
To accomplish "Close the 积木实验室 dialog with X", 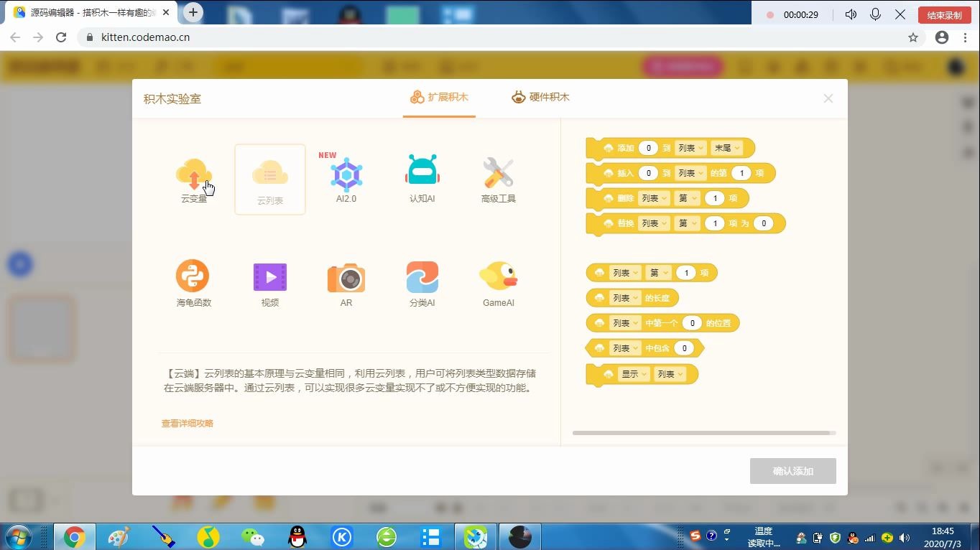I will (828, 98).
